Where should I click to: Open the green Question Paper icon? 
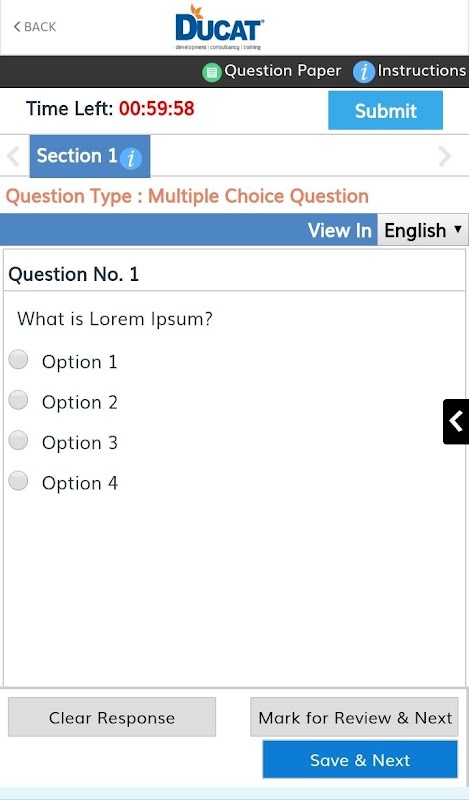click(x=211, y=72)
